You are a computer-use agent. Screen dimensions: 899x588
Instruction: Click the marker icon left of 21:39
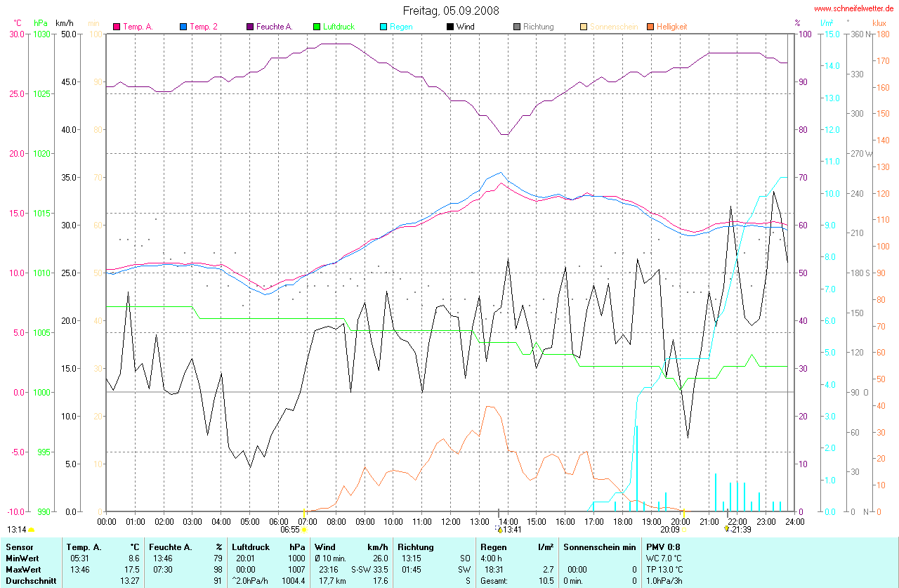[x=727, y=529]
